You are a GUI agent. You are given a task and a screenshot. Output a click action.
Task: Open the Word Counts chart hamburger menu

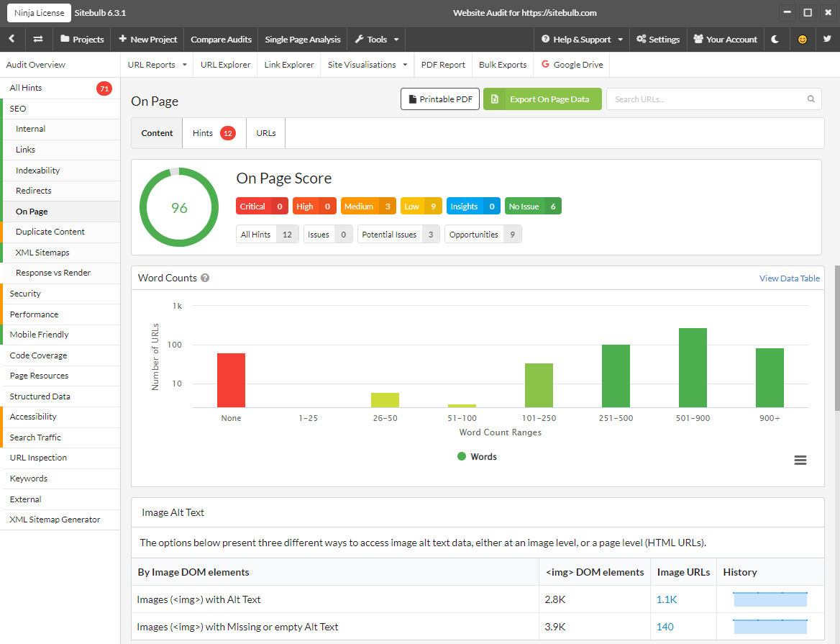(800, 460)
